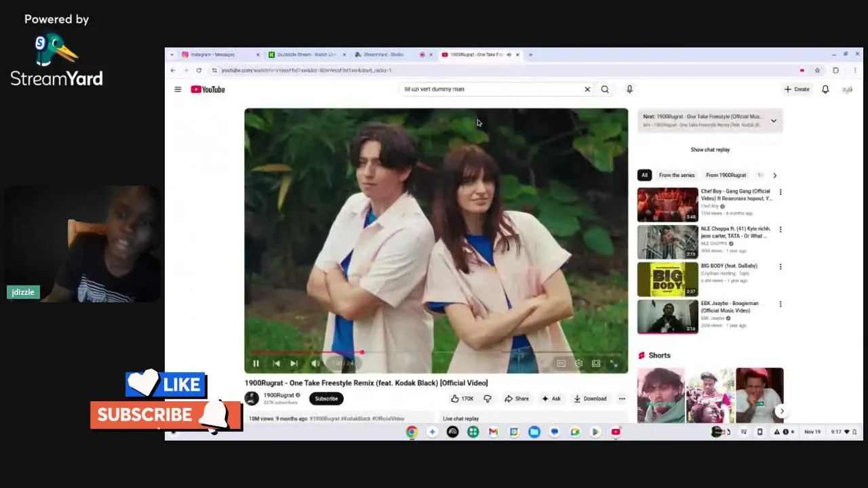Viewport: 868px width, 488px height.
Task: Open the player settings gear
Action: point(578,364)
